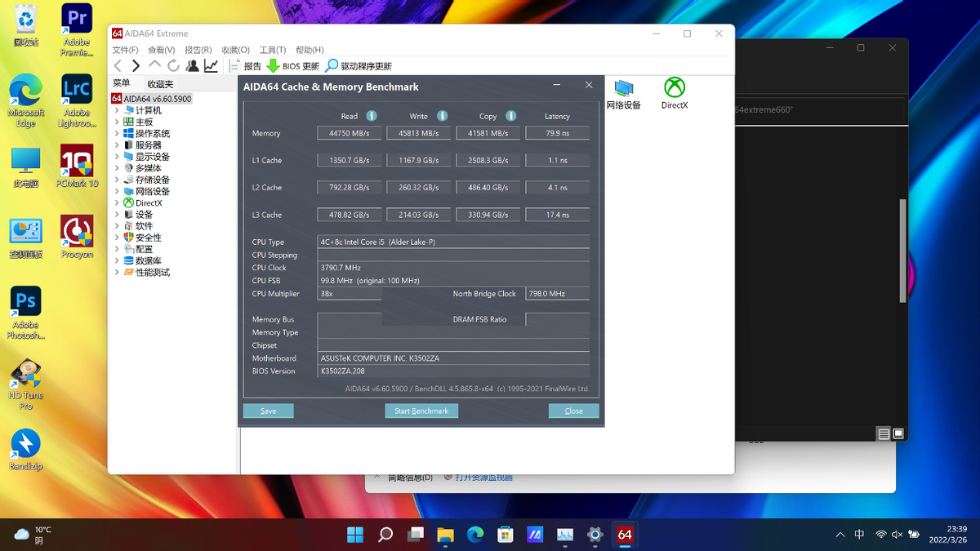Expand the 服务器 tree node
Screen dimensions: 980x551
pyautogui.click(x=117, y=144)
